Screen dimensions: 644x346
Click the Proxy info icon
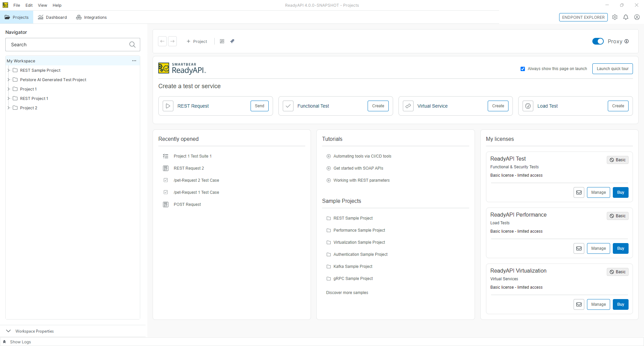[627, 41]
